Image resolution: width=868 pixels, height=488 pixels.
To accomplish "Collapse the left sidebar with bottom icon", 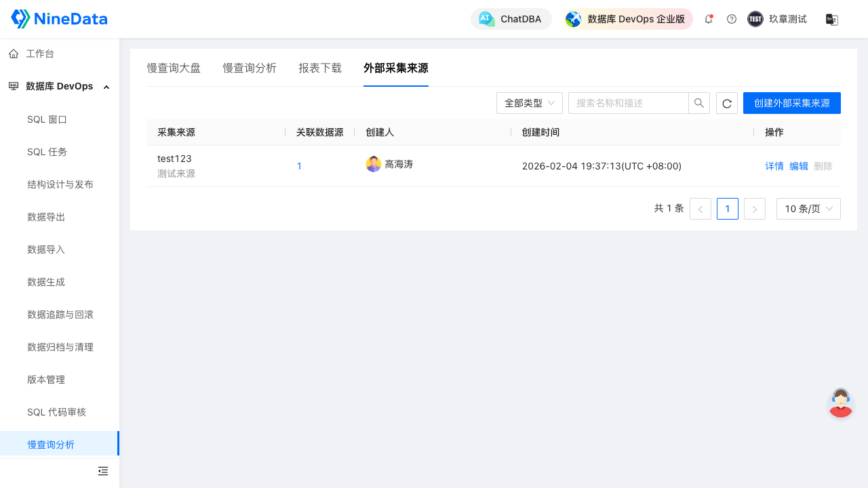I will click(x=103, y=470).
